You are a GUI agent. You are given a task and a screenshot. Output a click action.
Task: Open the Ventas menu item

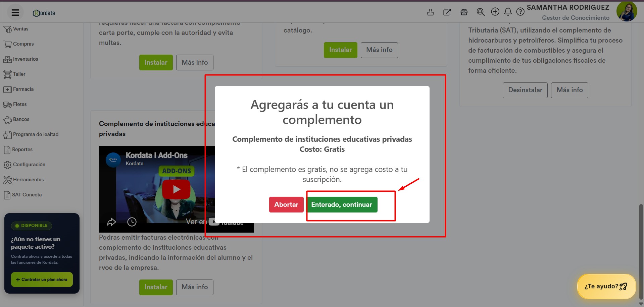[x=20, y=29]
